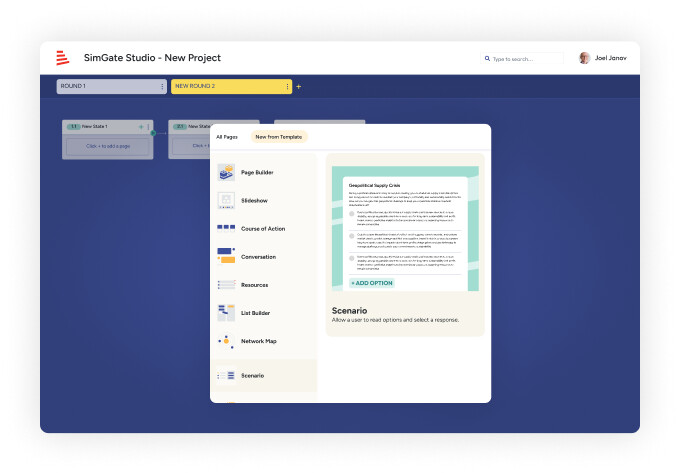
Task: Select the ROUND 1 tab
Action: click(111, 86)
